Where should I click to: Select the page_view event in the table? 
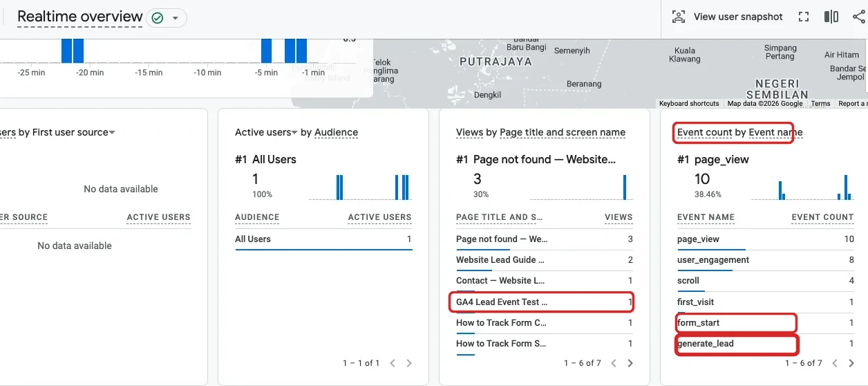click(766, 239)
